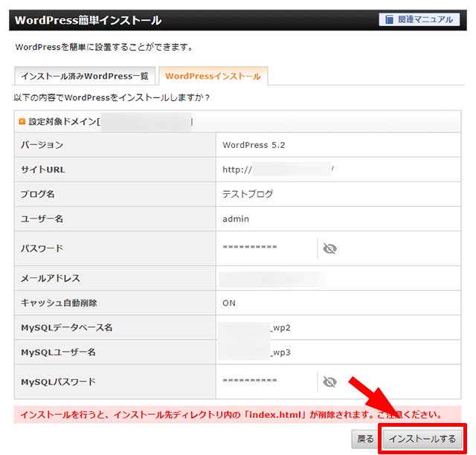Click the MySQLユーザー名 row label
The image size is (476, 455).
pyautogui.click(x=58, y=352)
